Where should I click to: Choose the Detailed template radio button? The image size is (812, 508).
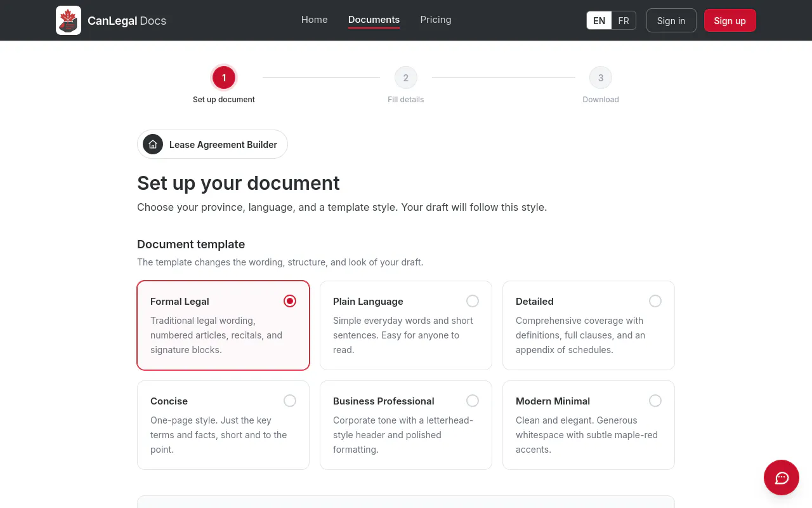click(655, 301)
